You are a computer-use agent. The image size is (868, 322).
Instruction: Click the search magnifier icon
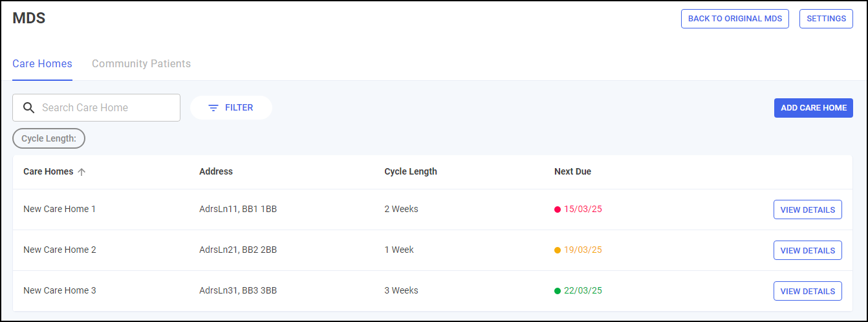click(28, 108)
